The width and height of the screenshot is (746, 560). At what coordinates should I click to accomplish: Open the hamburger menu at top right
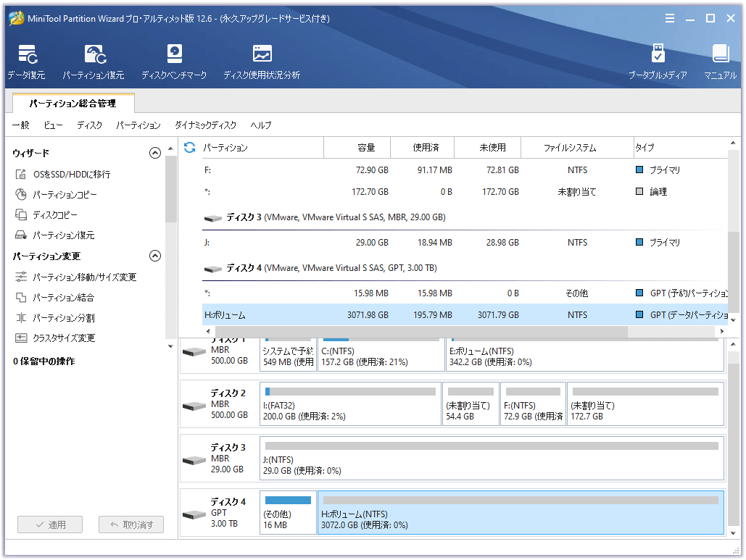click(x=669, y=19)
